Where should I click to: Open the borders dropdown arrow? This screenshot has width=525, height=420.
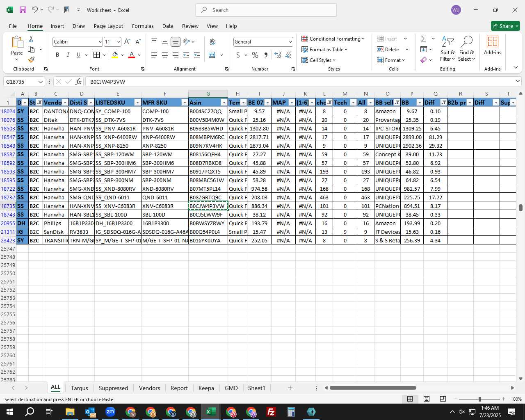(x=104, y=55)
